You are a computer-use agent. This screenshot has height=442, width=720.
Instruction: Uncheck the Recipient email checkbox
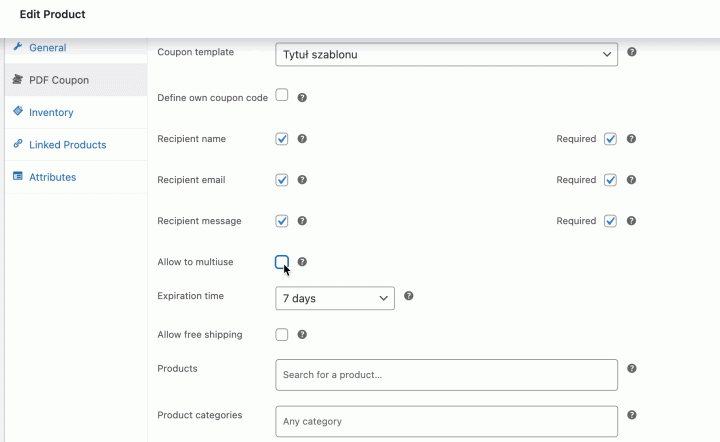[x=282, y=180]
